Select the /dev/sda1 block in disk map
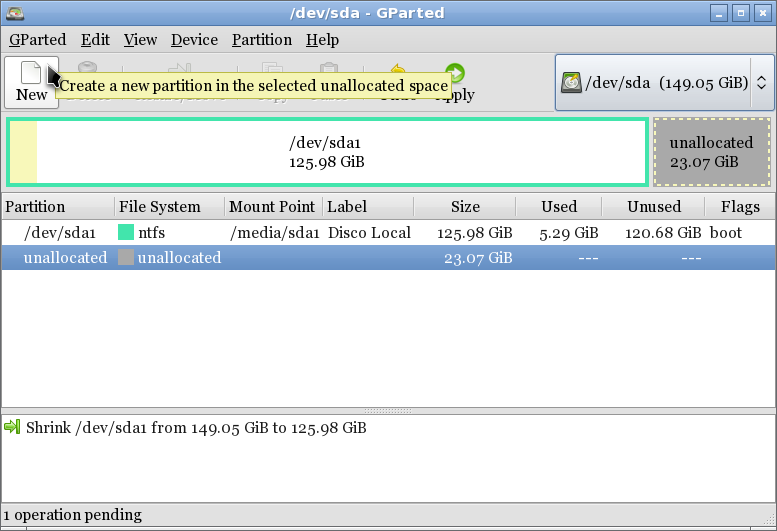The width and height of the screenshot is (777, 531). click(326, 152)
